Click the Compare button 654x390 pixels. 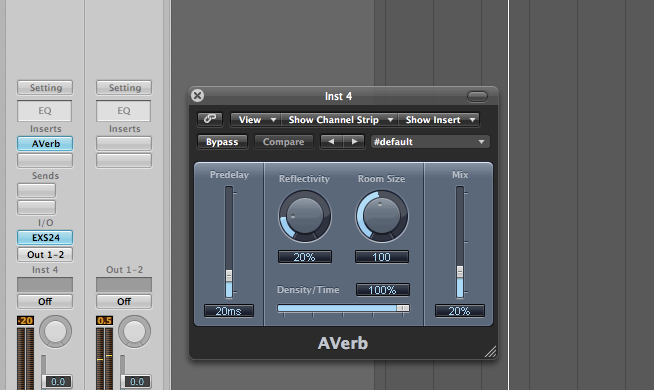pos(283,142)
